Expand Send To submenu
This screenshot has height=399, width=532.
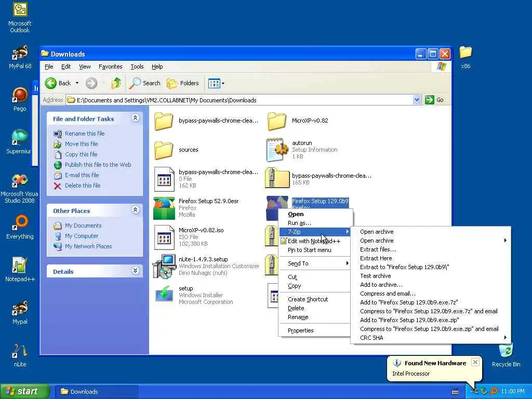pos(315,263)
